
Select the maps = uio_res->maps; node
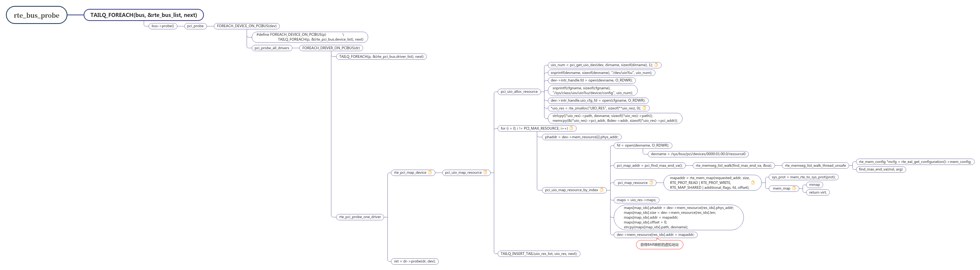(x=637, y=200)
